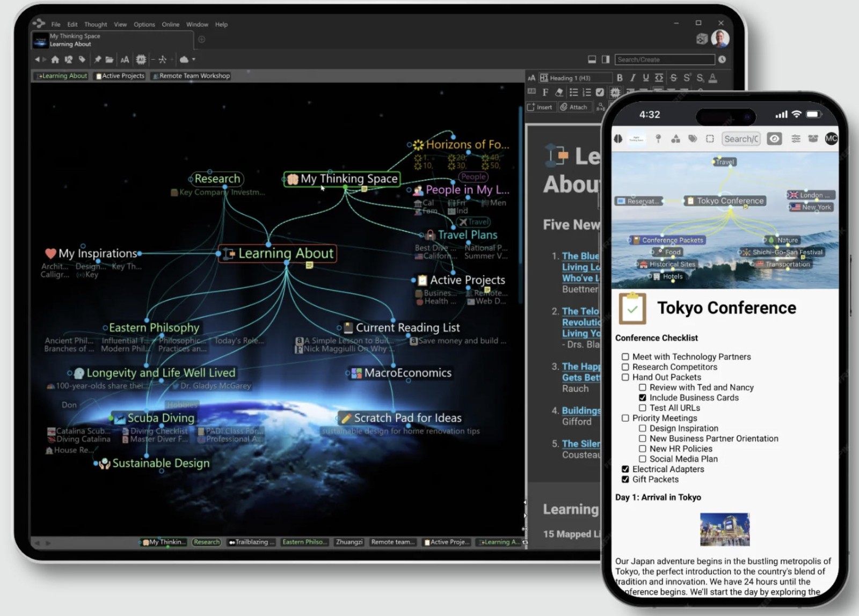This screenshot has width=859, height=616.
Task: Open the Thought menu
Action: tap(96, 25)
